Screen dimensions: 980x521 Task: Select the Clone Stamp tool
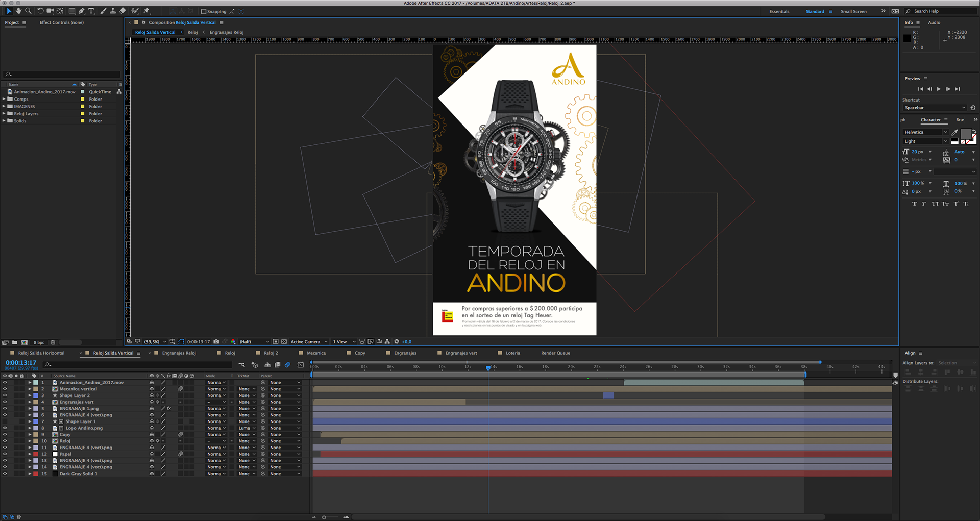113,11
